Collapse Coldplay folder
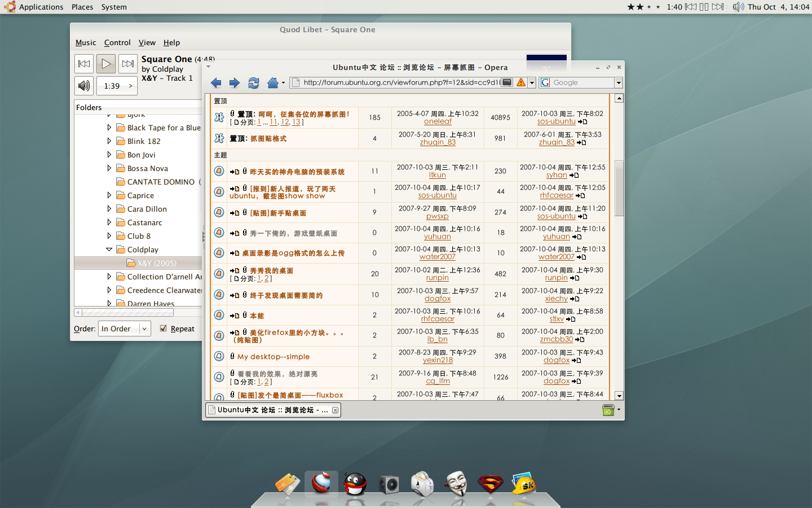Image resolution: width=812 pixels, height=508 pixels. click(109, 249)
